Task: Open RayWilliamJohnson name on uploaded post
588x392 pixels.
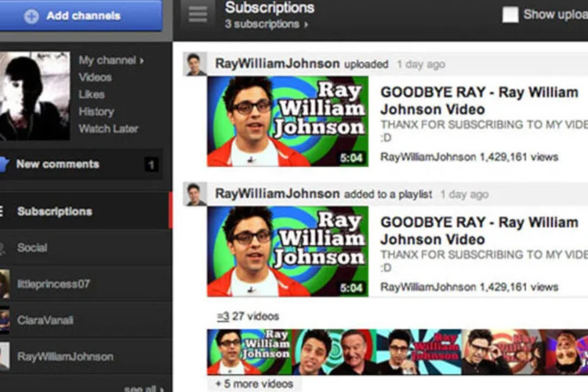Action: tap(277, 64)
